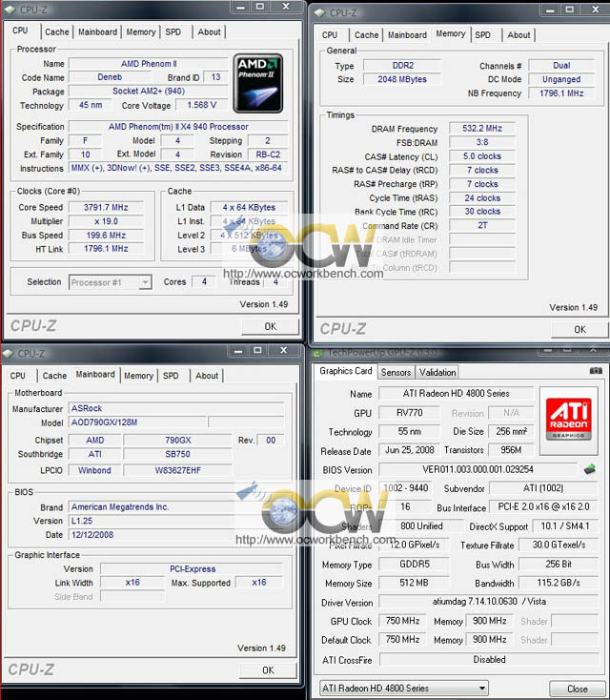Click the motherboard Model field AOD790GX/128M
Viewport: 610px width, 700px height.
138,422
